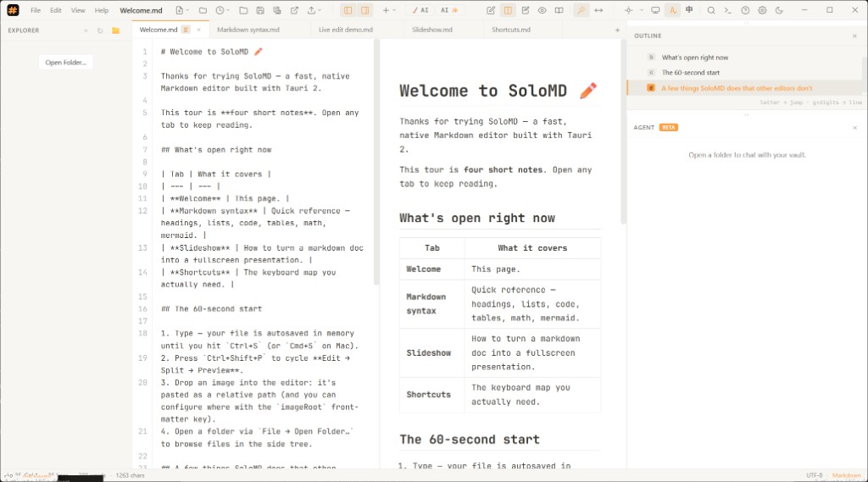Screen dimensions: 868x482
Task: Open the File menu
Action: coord(36,10)
